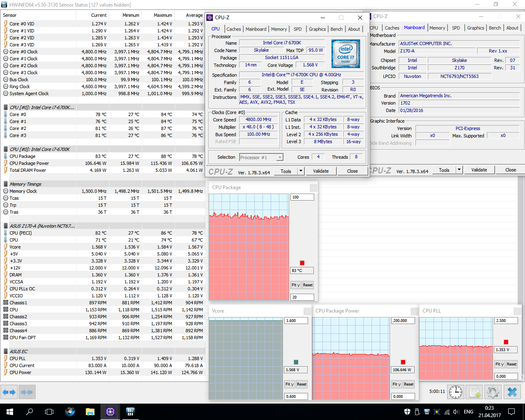The height and width of the screenshot is (420, 525).
Task: Select Graphics tab in the back CPU-Z window
Action: click(x=476, y=28)
